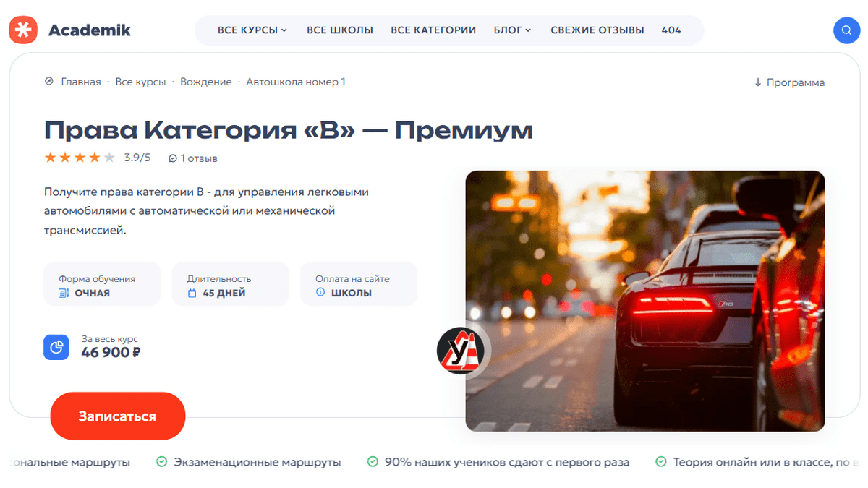The width and height of the screenshot is (868, 488).
Task: Click the 45 ДНЕЙ duration value
Action: [224, 293]
